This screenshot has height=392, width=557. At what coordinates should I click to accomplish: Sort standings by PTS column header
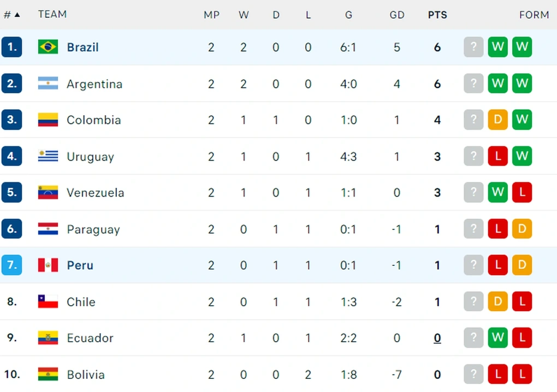(x=437, y=15)
